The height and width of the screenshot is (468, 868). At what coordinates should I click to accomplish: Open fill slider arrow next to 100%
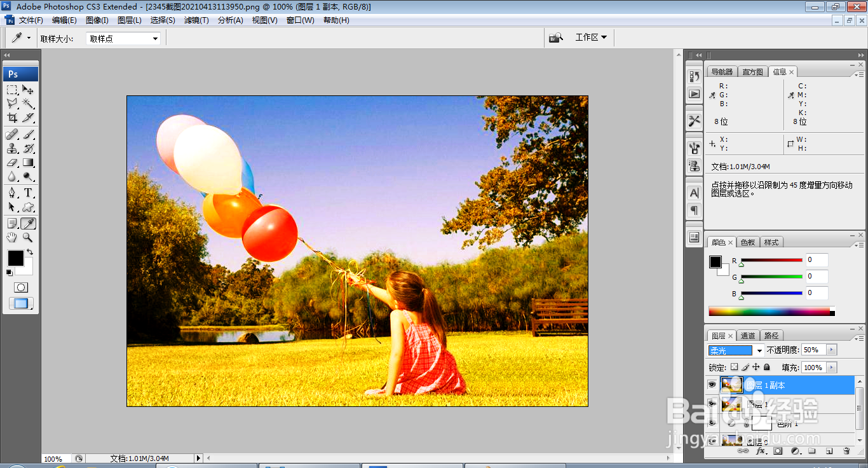831,368
